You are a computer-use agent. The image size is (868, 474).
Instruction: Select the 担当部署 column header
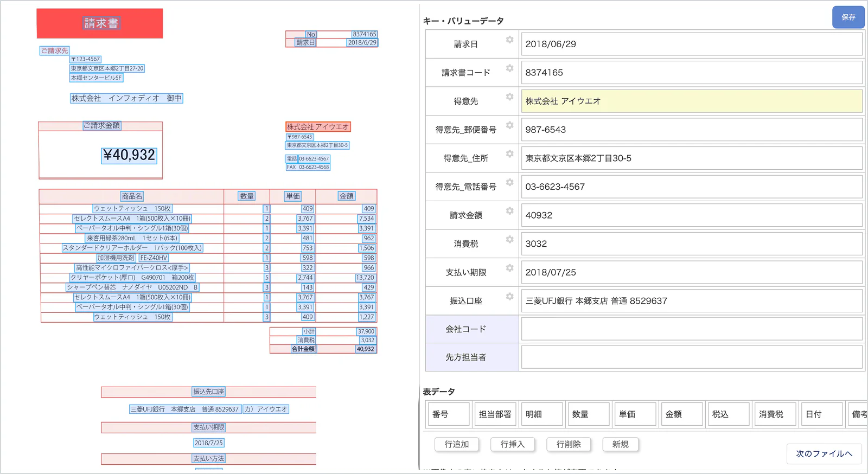tap(495, 414)
